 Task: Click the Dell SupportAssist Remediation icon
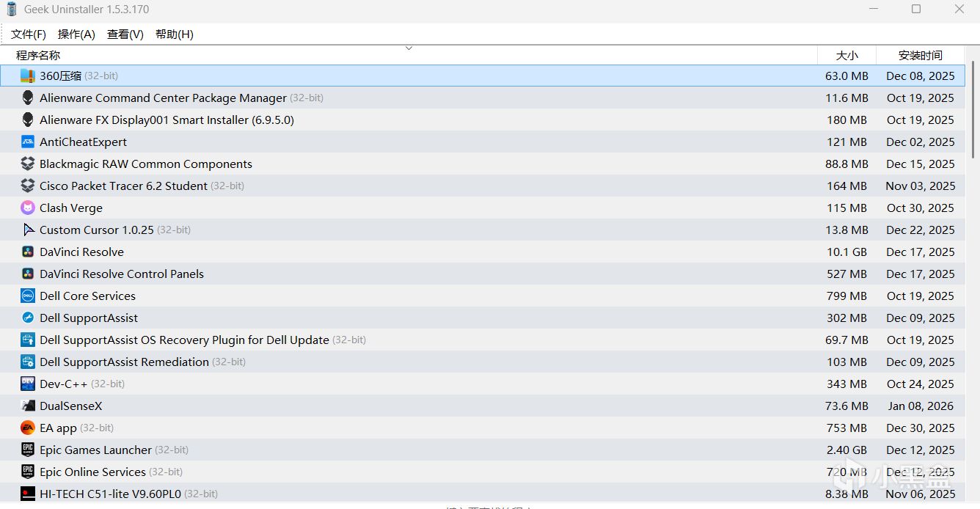pyautogui.click(x=28, y=362)
